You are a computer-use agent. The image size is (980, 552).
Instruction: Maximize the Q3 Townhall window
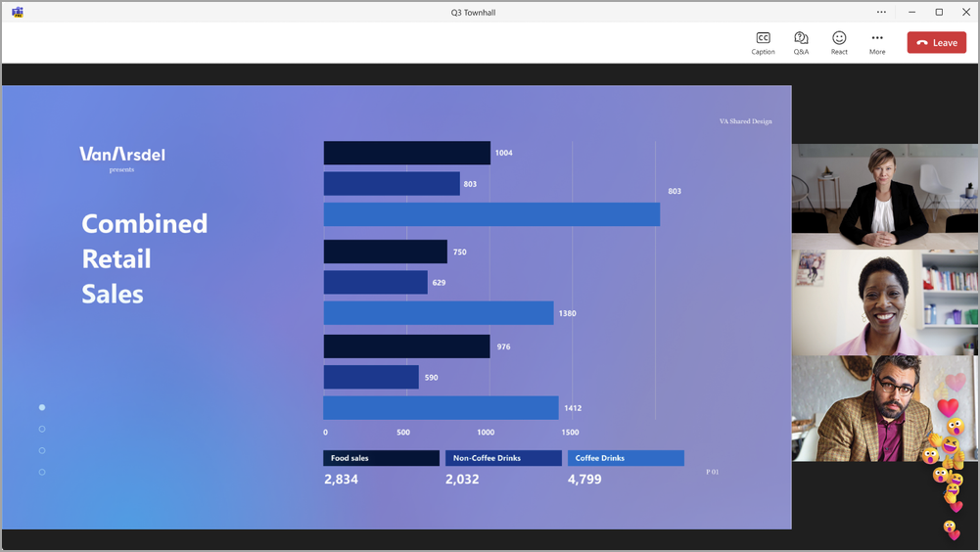[x=939, y=12]
